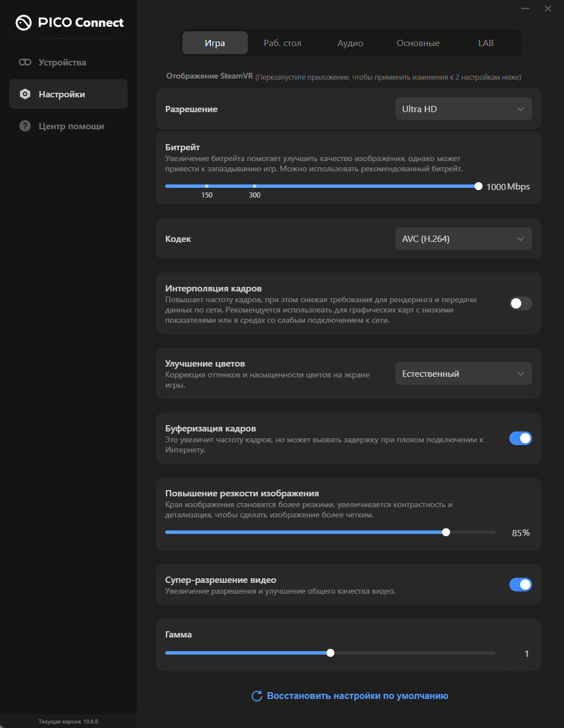This screenshot has height=728, width=564.
Task: Click the PICO Connect logo icon
Action: (23, 22)
